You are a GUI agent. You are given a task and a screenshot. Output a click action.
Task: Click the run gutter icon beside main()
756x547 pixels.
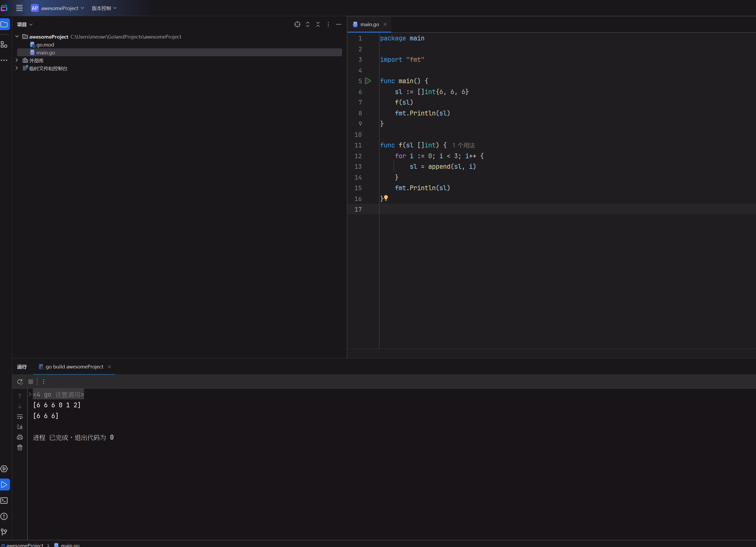368,81
